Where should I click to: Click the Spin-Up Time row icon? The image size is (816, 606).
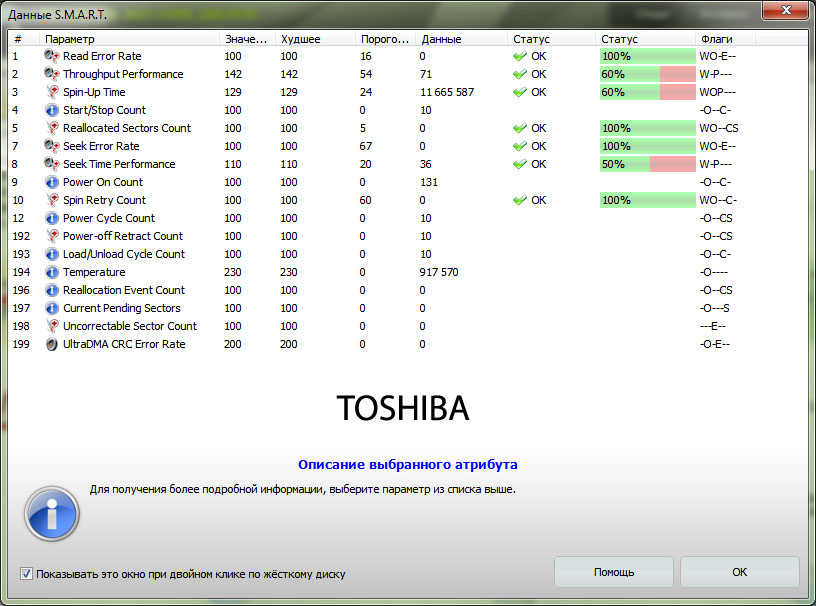[x=52, y=92]
